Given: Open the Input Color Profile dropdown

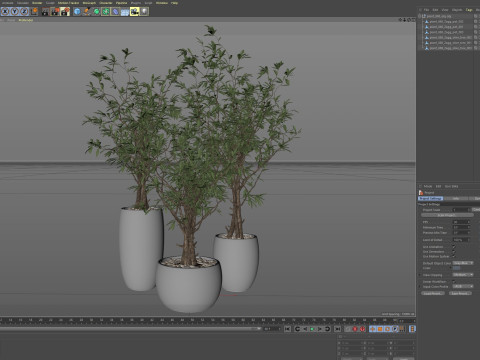Looking at the screenshot, I should (463, 286).
